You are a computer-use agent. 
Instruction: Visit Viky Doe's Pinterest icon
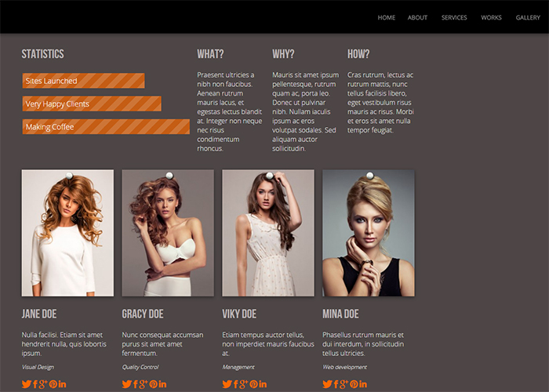pyautogui.click(x=253, y=384)
